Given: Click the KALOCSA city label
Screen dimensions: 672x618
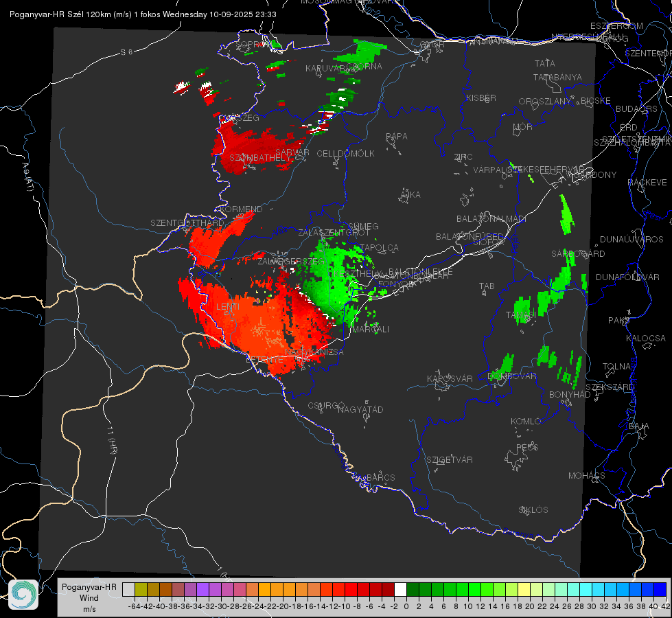Looking at the screenshot, I should [646, 339].
